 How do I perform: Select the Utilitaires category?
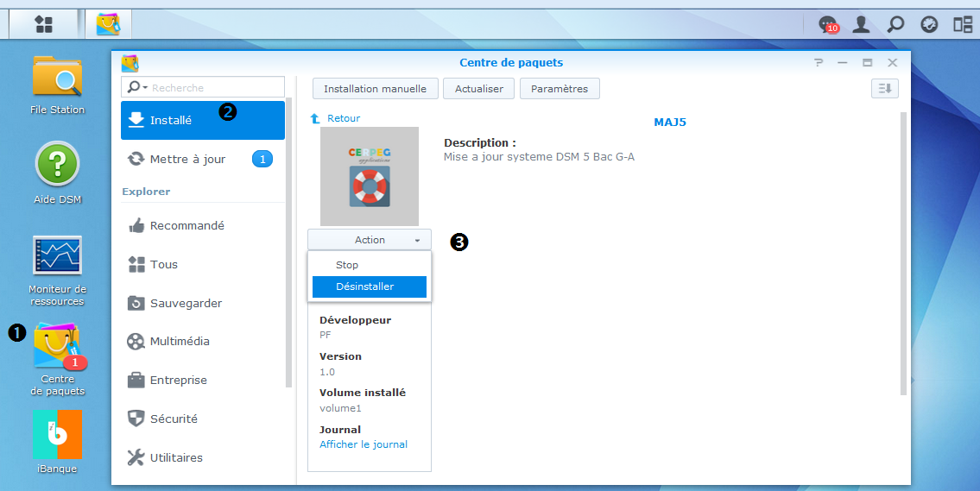(203, 457)
